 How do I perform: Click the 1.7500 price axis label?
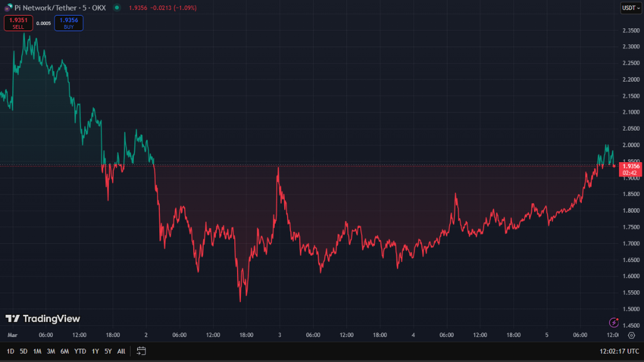631,227
